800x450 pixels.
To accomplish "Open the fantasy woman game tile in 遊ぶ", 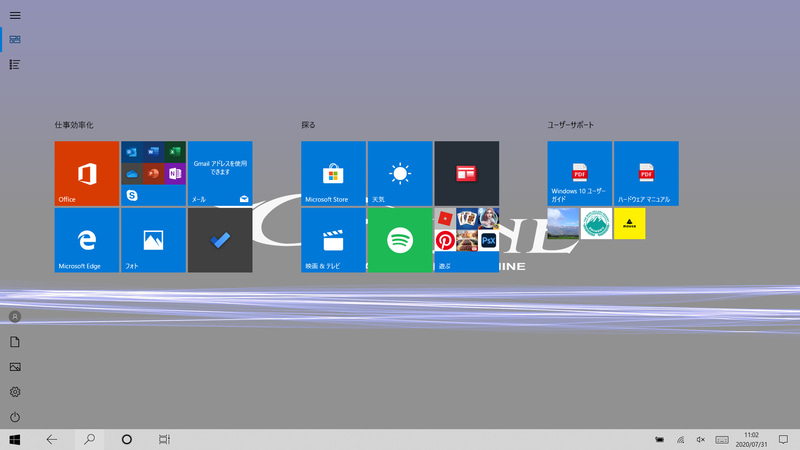I will point(488,218).
